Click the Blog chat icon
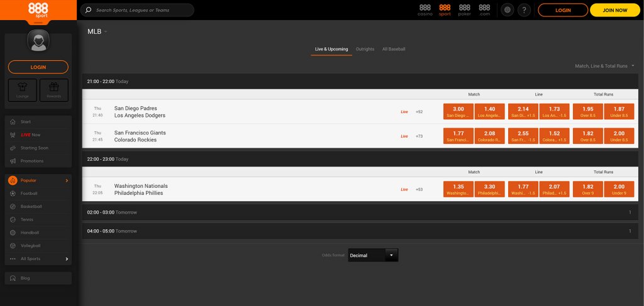 click(13, 278)
